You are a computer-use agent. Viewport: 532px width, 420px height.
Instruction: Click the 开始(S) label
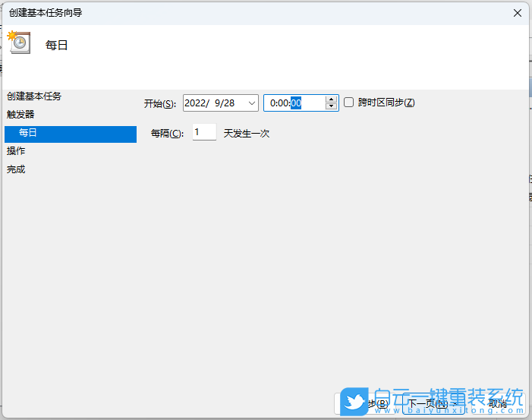point(160,103)
